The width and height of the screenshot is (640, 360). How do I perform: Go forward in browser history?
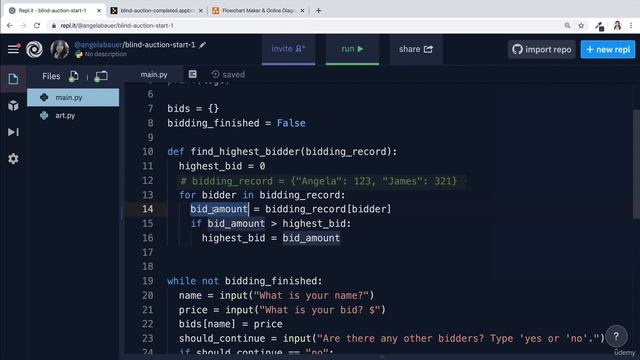click(x=23, y=26)
